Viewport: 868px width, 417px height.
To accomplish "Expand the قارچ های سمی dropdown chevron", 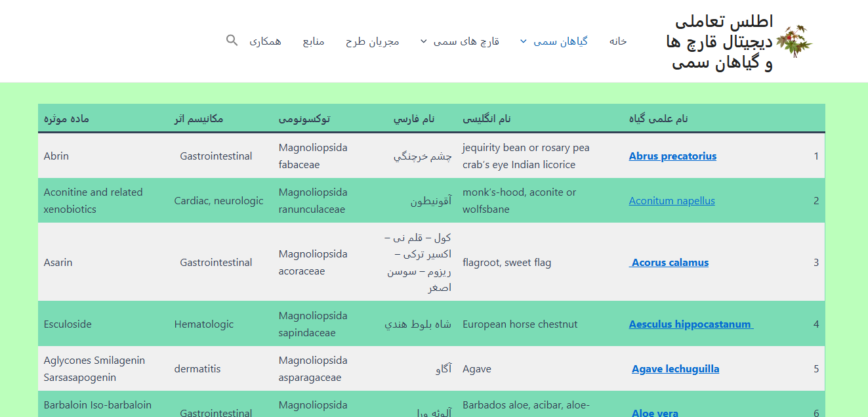I will [x=424, y=41].
